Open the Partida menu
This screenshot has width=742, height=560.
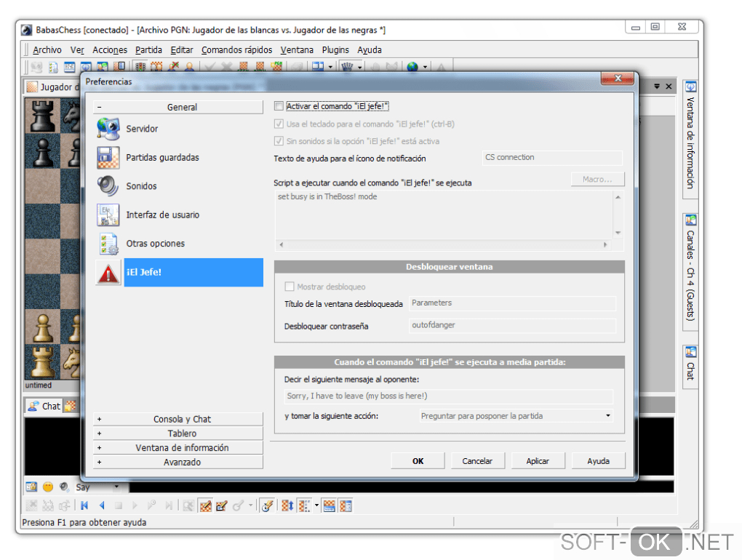coord(148,49)
